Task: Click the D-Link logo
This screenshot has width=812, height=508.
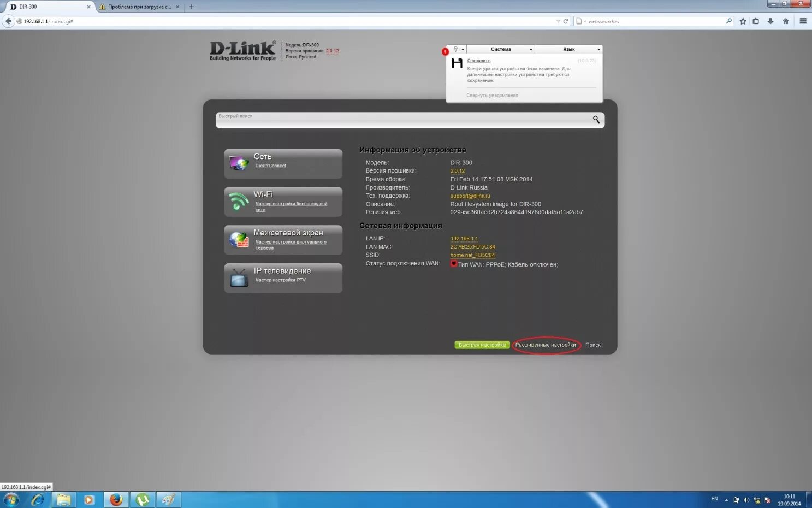Action: coord(242,51)
